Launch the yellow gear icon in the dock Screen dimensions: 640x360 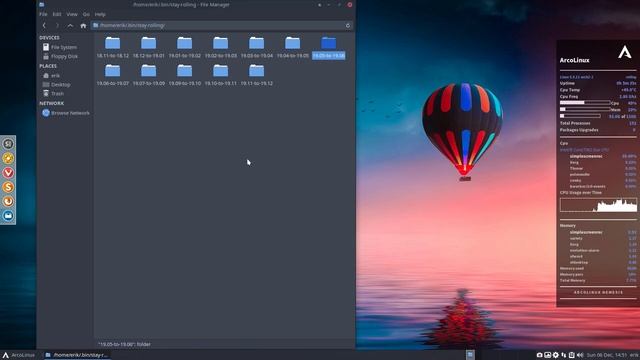point(8,158)
